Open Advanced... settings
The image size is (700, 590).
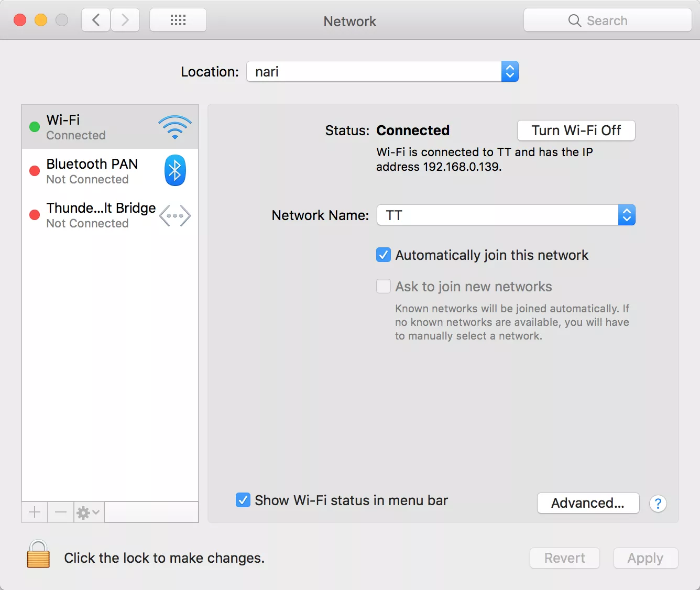tap(588, 503)
